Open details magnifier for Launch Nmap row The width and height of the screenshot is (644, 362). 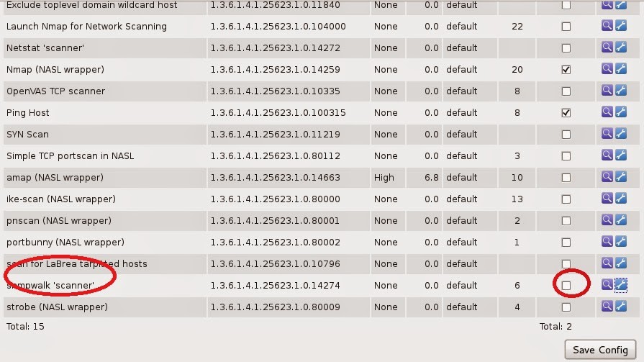pyautogui.click(x=607, y=27)
